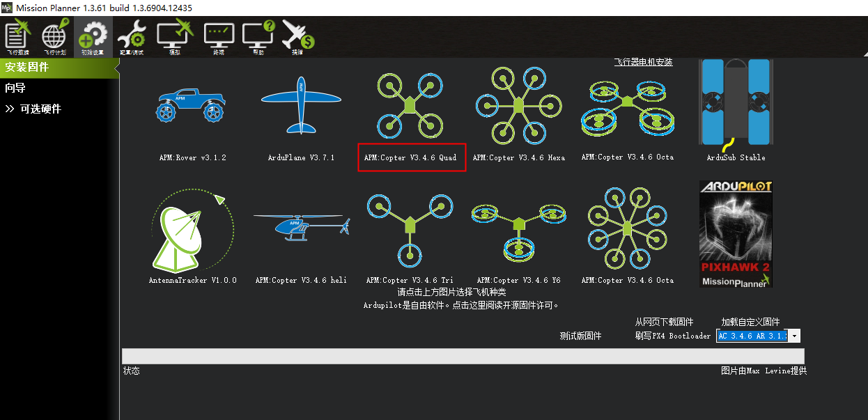Click the 状态 status label
This screenshot has height=420, width=868.
click(131, 371)
